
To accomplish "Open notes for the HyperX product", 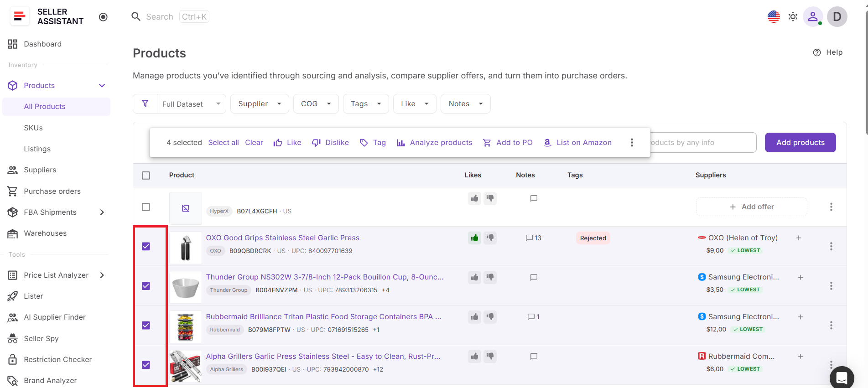I will tap(534, 198).
